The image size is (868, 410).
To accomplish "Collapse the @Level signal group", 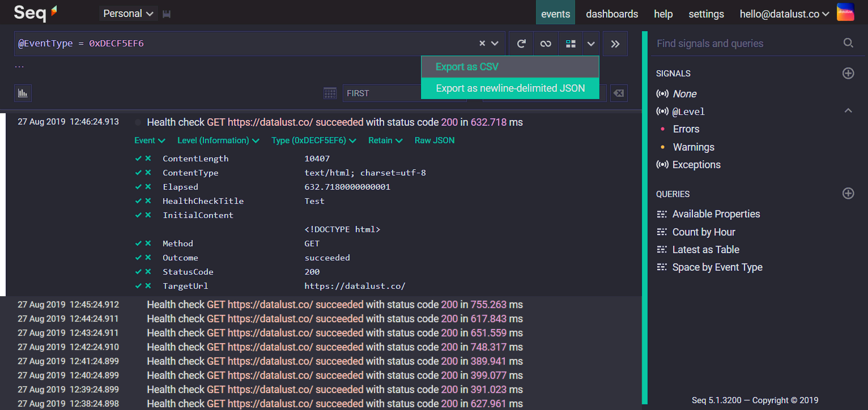I will 848,110.
